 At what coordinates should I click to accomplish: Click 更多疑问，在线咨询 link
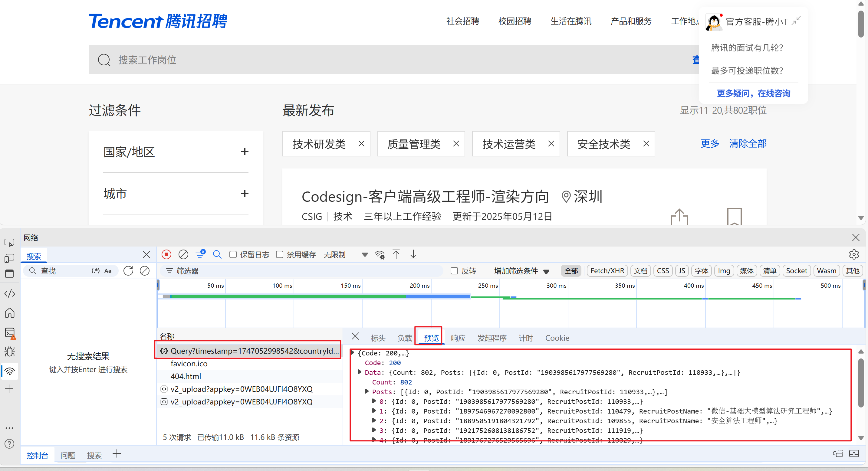(x=753, y=93)
